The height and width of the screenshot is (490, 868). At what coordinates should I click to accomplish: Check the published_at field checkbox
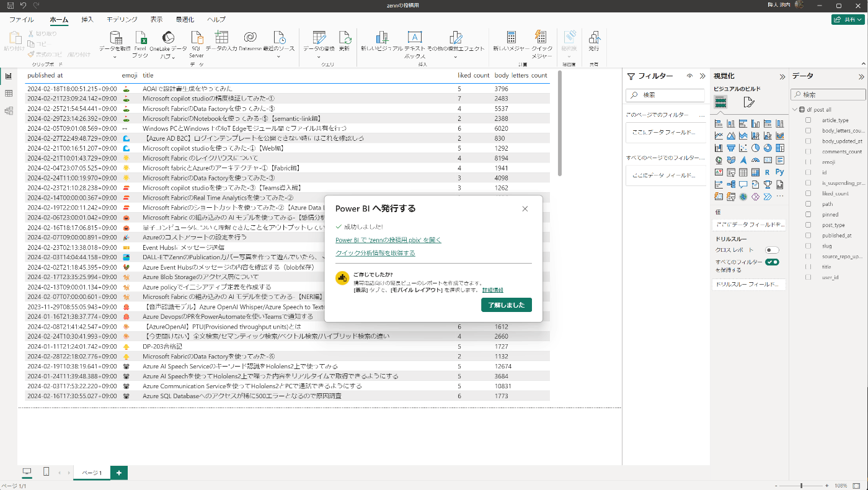click(808, 235)
